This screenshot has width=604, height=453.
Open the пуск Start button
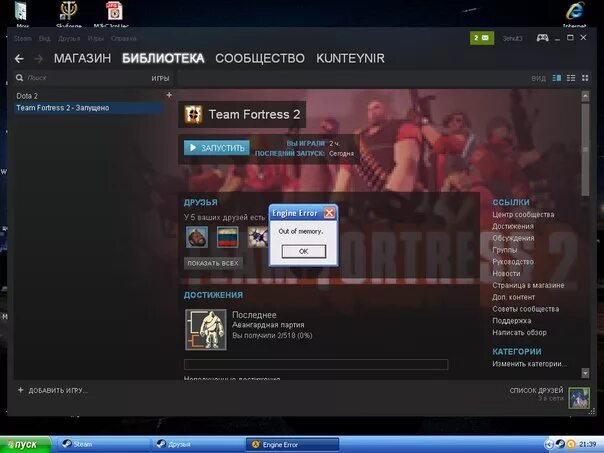25,445
